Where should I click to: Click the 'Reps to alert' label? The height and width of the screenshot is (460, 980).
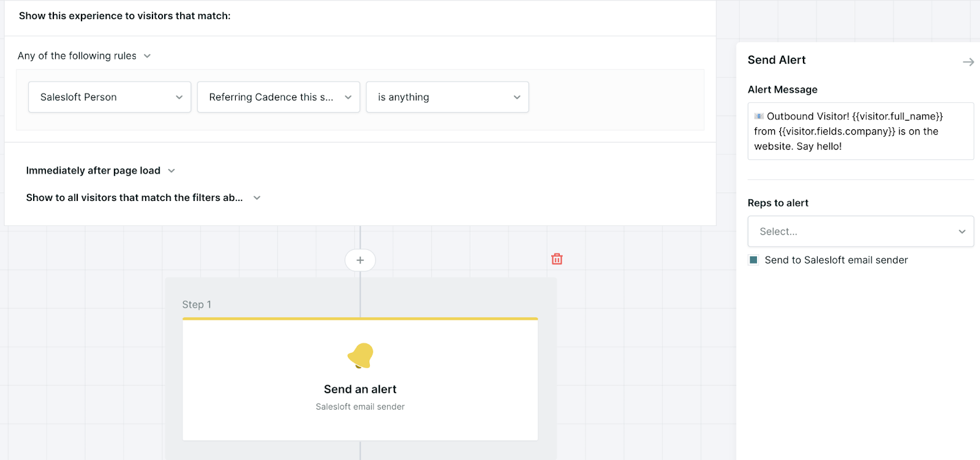tap(778, 203)
